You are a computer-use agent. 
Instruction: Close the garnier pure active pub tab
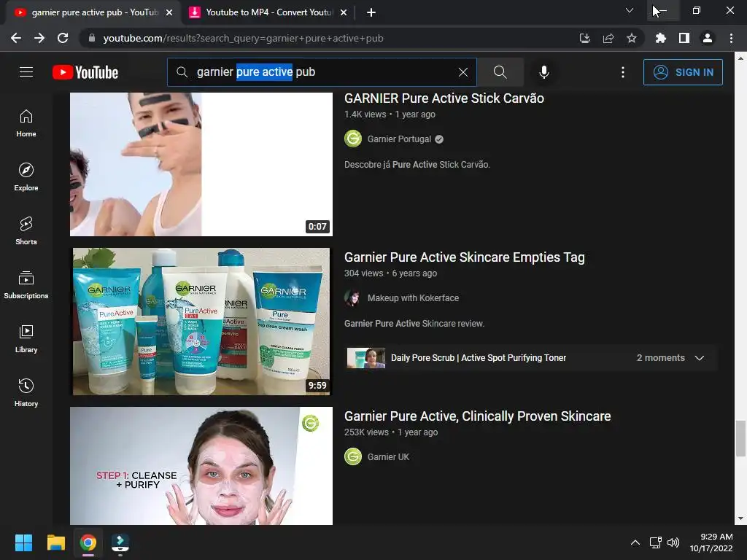tap(169, 12)
